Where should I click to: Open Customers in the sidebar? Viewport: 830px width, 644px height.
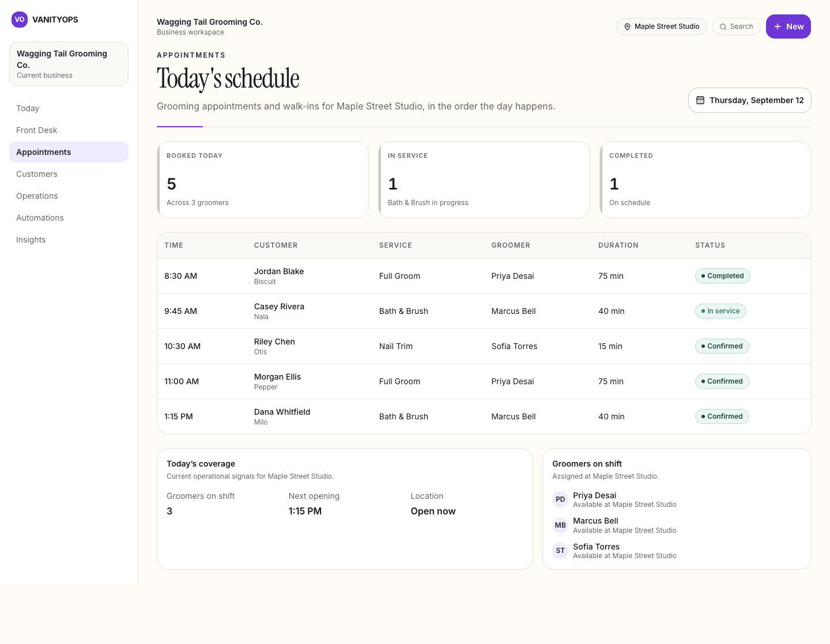pos(69,174)
